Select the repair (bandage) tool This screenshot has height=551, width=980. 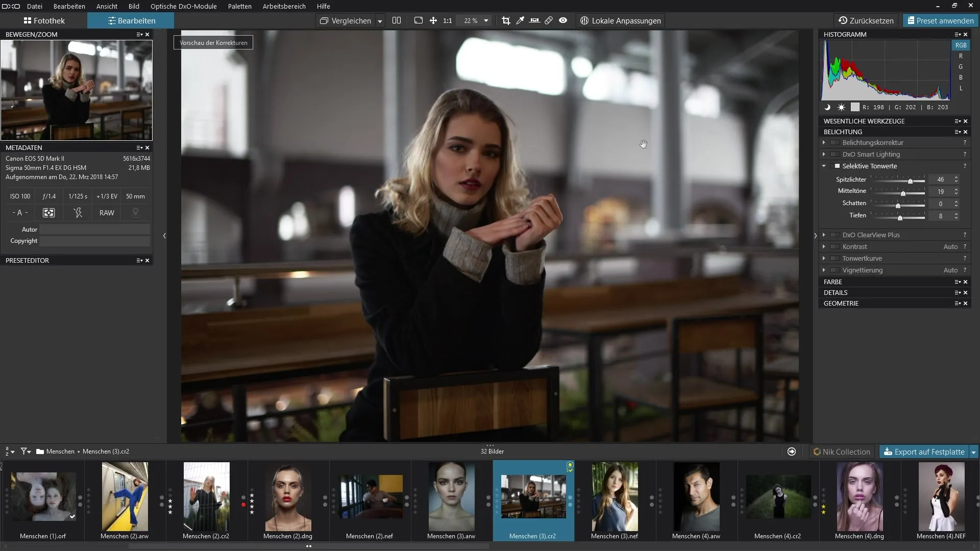[549, 20]
